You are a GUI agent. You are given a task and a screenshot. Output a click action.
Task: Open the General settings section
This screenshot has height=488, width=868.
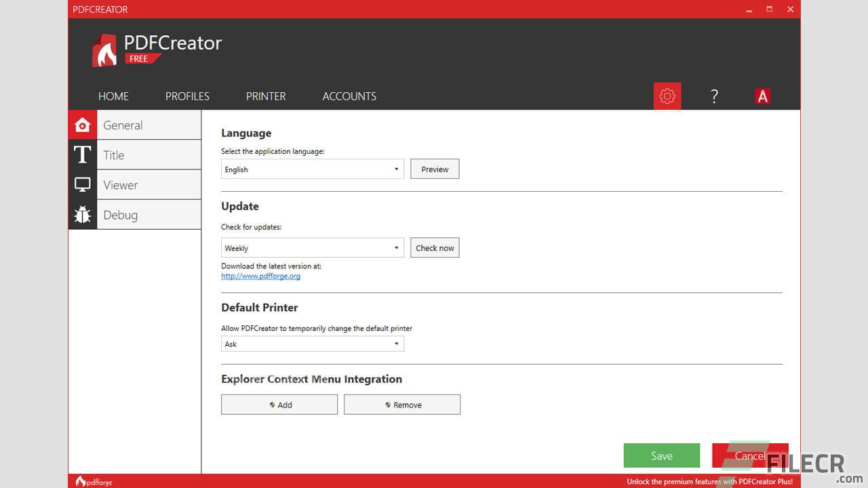coord(123,125)
